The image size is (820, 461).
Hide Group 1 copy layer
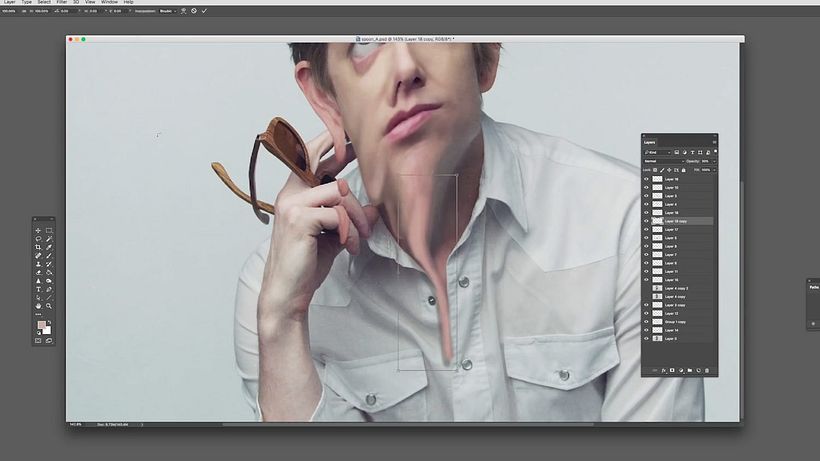(646, 322)
